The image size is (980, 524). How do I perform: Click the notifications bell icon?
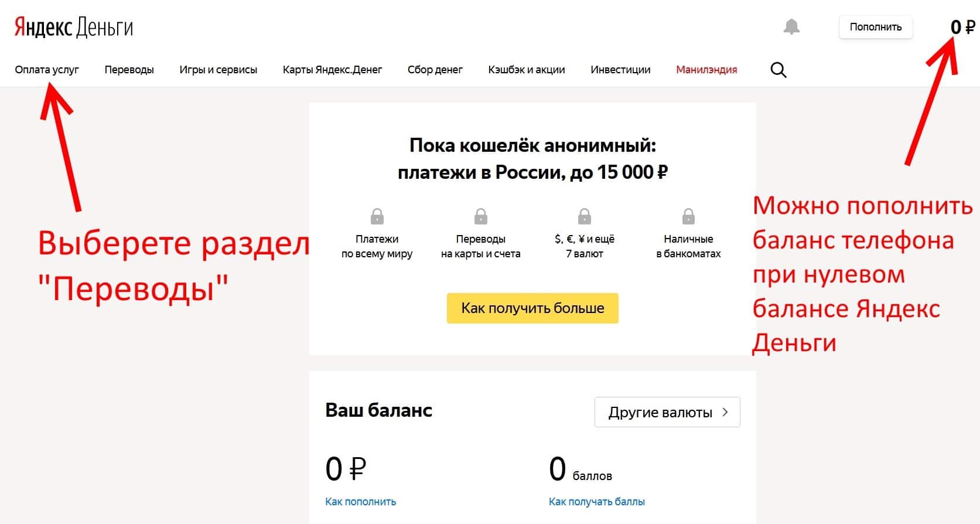791,27
